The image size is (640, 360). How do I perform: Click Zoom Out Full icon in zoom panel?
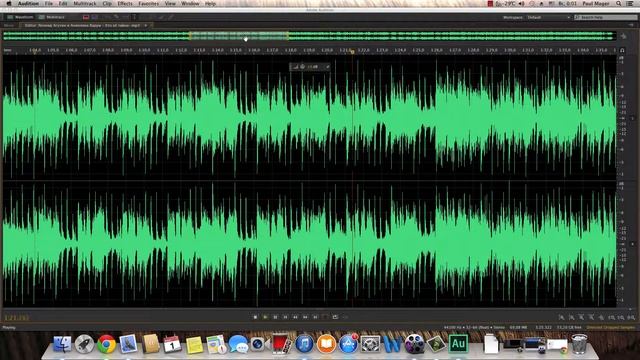pyautogui.click(x=601, y=317)
